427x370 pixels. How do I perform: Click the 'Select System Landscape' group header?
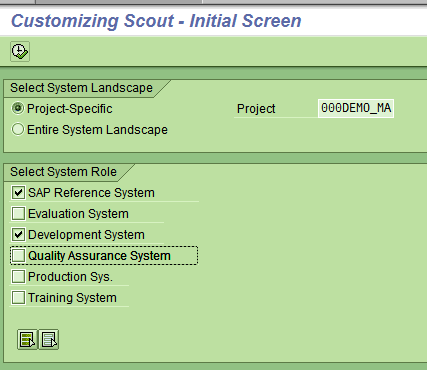(x=81, y=88)
